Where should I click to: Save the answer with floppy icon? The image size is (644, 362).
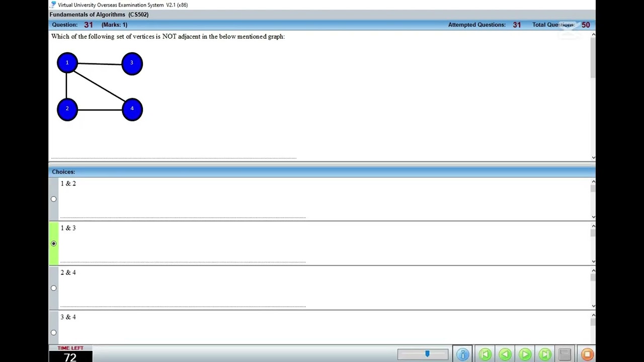pyautogui.click(x=565, y=354)
